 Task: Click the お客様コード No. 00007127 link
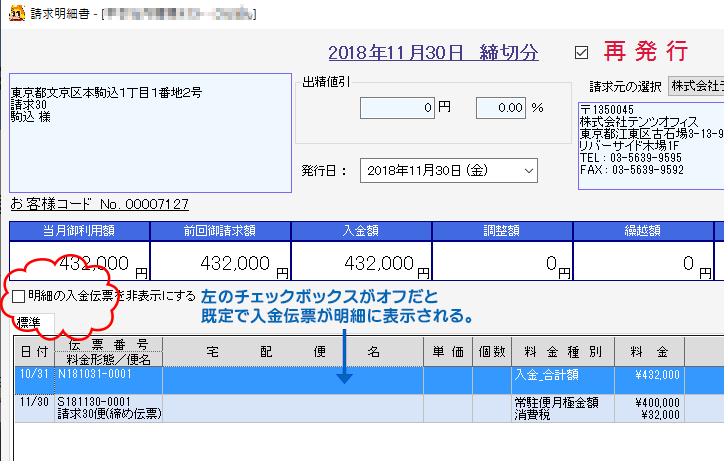[99, 205]
